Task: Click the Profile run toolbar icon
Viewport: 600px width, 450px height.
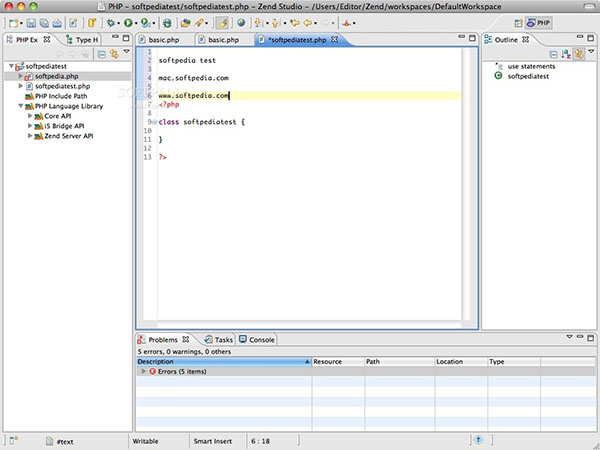Action: pyautogui.click(x=145, y=23)
